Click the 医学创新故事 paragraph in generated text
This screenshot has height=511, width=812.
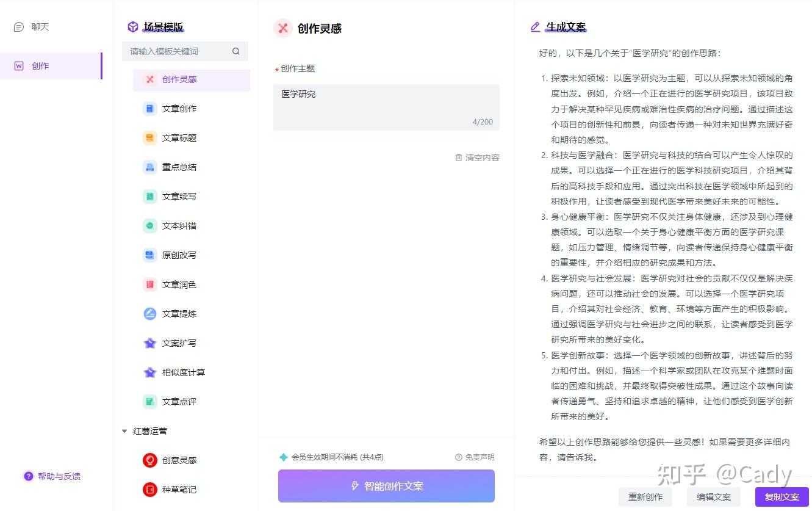click(x=672, y=386)
